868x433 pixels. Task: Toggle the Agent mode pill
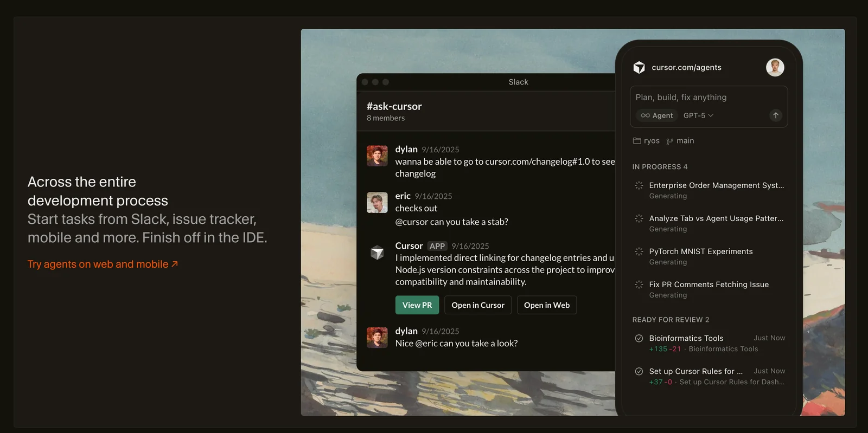click(657, 115)
